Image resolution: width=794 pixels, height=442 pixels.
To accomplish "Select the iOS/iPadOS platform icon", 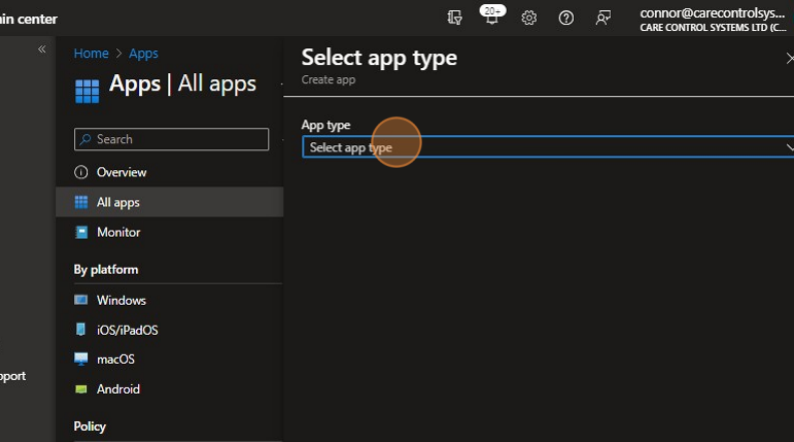I will 81,329.
